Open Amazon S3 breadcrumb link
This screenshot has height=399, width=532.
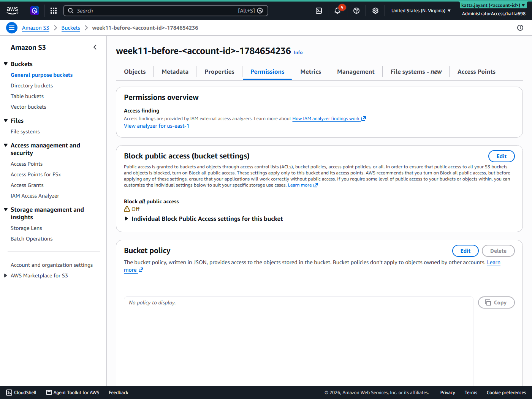[35, 28]
